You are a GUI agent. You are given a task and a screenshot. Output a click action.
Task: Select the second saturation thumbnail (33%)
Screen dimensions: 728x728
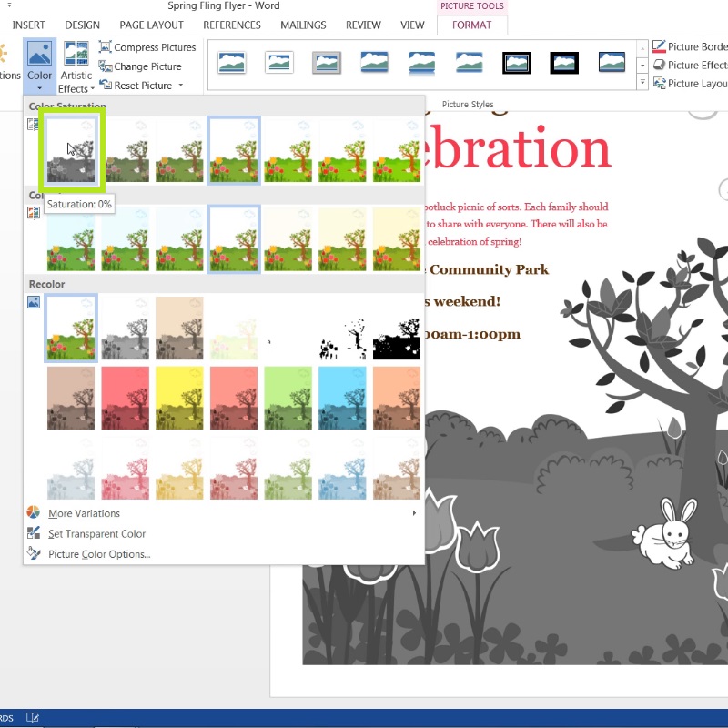tap(126, 150)
